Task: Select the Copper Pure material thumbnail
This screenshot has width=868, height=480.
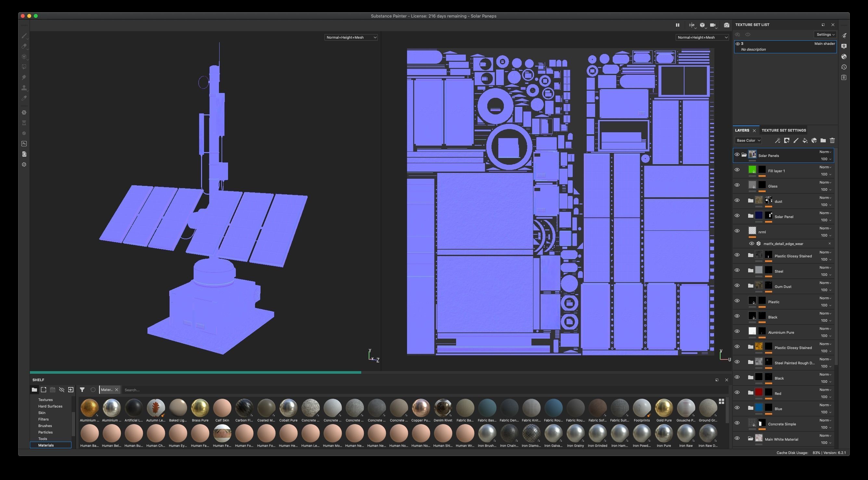Action: [x=421, y=408]
